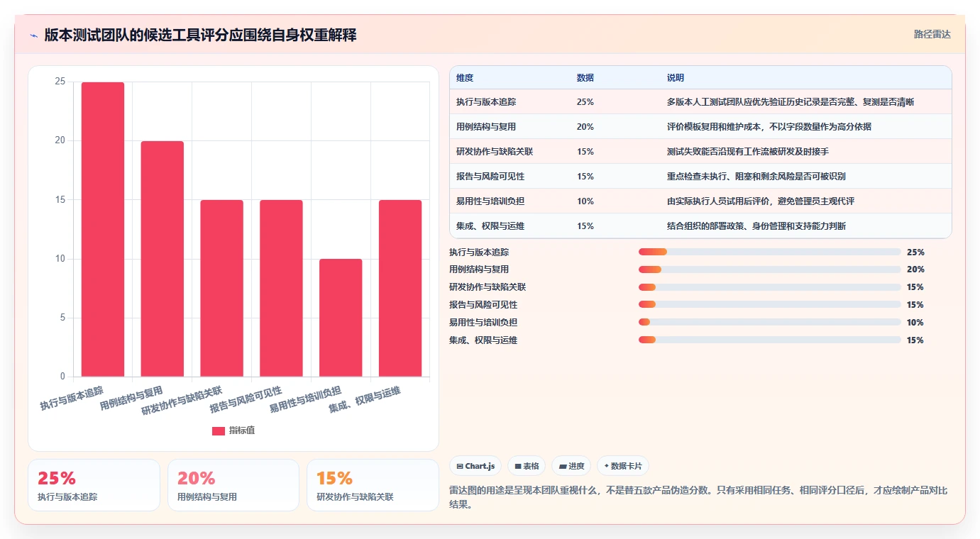Click description 重点检查未执行、阻塞和剩余风险是否可被识别
This screenshot has height=539, width=980.
(x=756, y=177)
